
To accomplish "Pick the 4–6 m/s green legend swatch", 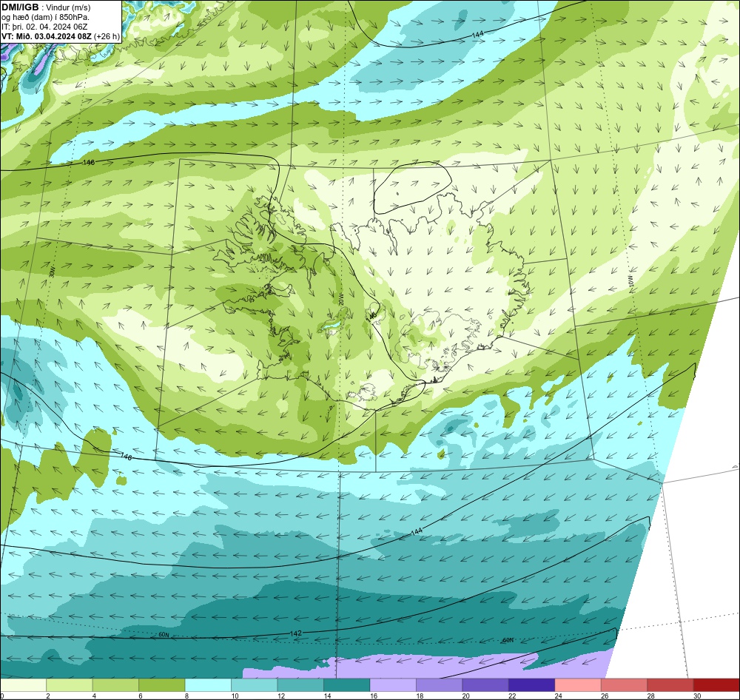I will click(x=115, y=685).
